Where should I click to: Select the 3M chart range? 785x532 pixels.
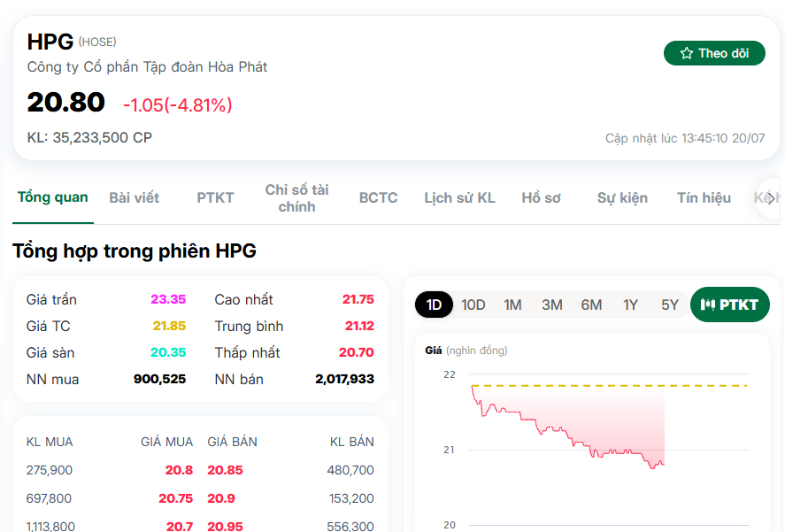(551, 305)
